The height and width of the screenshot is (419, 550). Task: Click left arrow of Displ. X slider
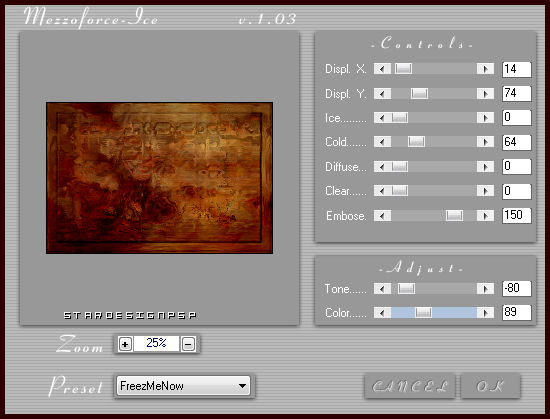(x=382, y=69)
